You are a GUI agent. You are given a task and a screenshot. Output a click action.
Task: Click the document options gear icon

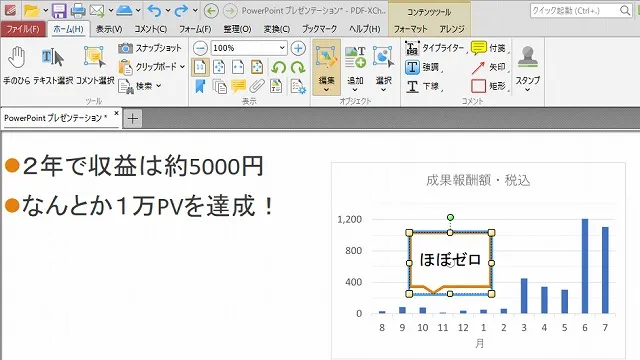point(298,86)
